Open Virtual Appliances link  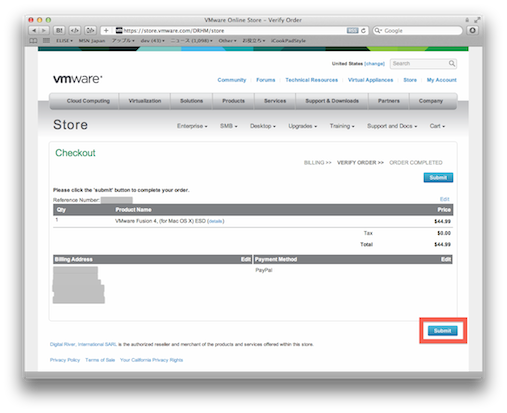pyautogui.click(x=370, y=80)
